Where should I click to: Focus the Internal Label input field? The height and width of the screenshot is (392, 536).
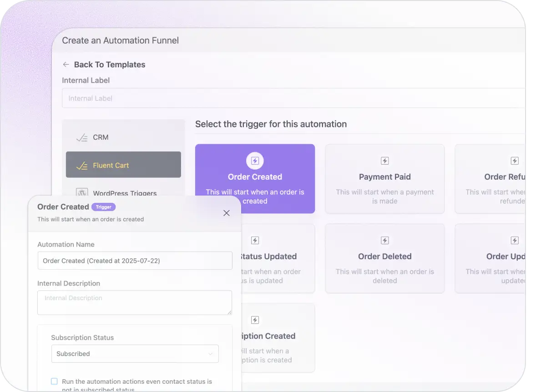[x=293, y=98]
